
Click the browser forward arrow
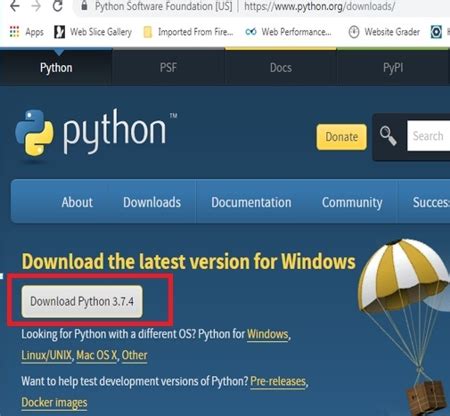[x=36, y=6]
